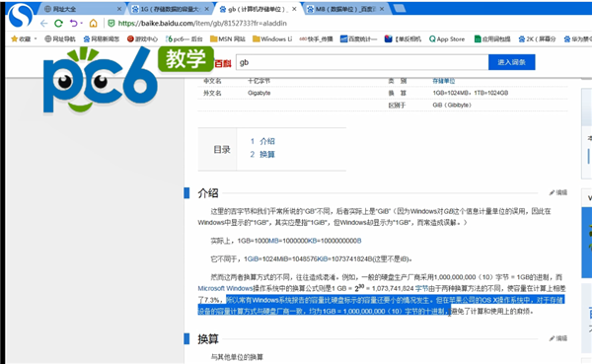Open the KiB link in 1048576KiB
The height and width of the screenshot is (364, 592).
pyautogui.click(x=322, y=259)
